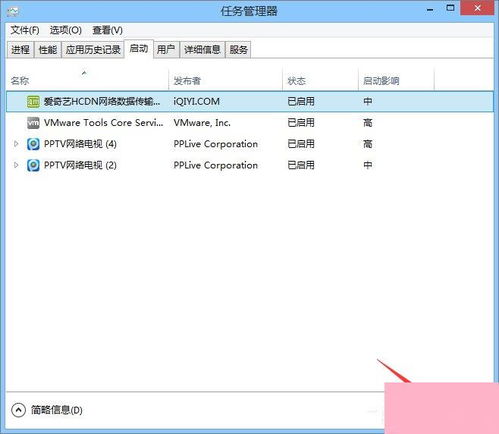Switch to the 性能 tab
The width and height of the screenshot is (499, 434).
(48, 50)
